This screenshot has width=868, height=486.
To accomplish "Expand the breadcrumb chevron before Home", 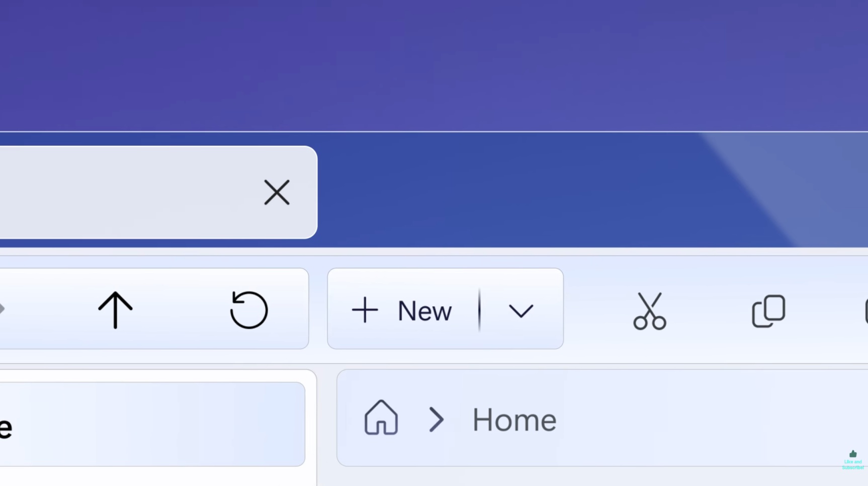I will click(x=437, y=419).
